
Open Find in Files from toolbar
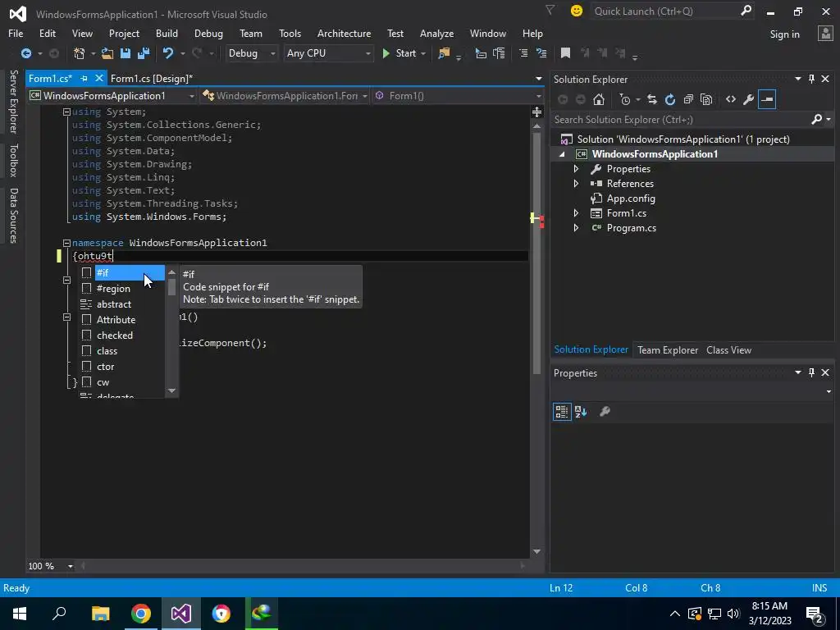444,53
